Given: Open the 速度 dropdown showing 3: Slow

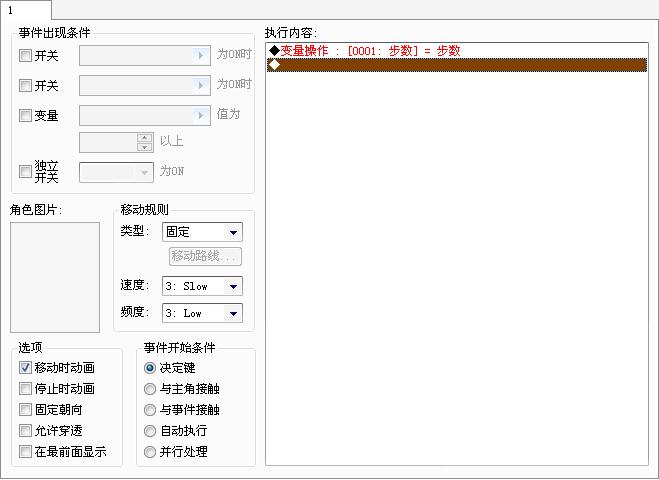Looking at the screenshot, I should pos(202,286).
